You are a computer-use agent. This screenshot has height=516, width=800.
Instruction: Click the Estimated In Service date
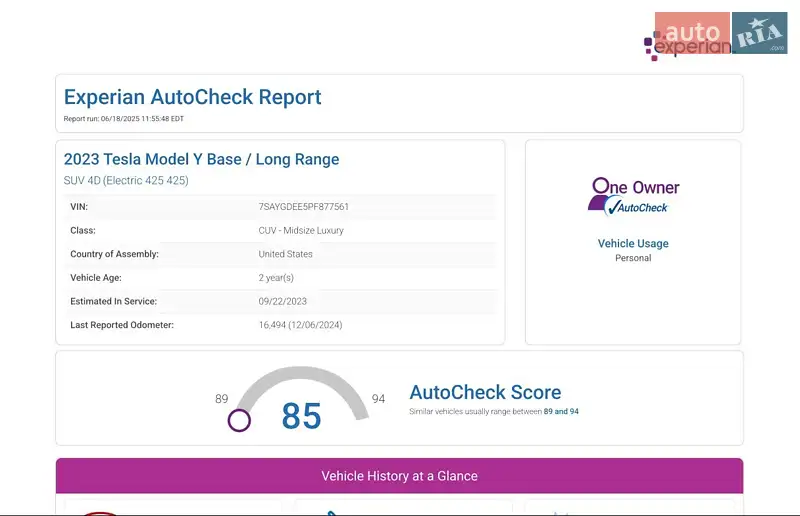pyautogui.click(x=282, y=301)
